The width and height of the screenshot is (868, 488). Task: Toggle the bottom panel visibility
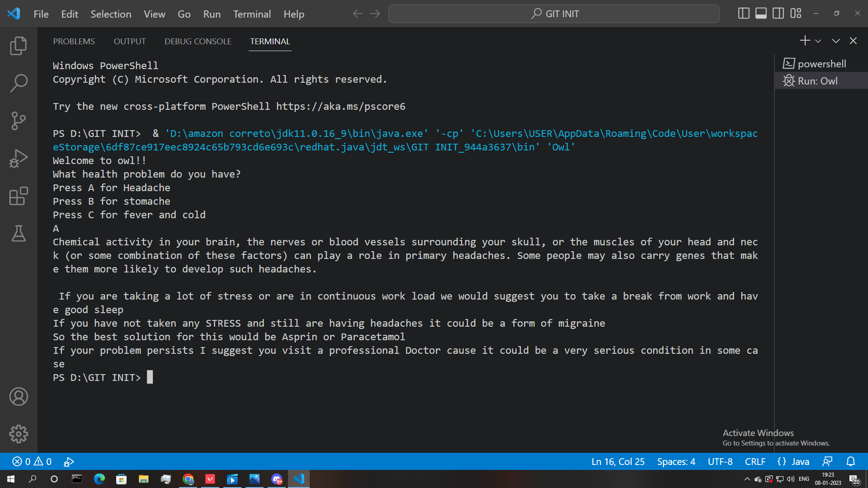(x=761, y=14)
